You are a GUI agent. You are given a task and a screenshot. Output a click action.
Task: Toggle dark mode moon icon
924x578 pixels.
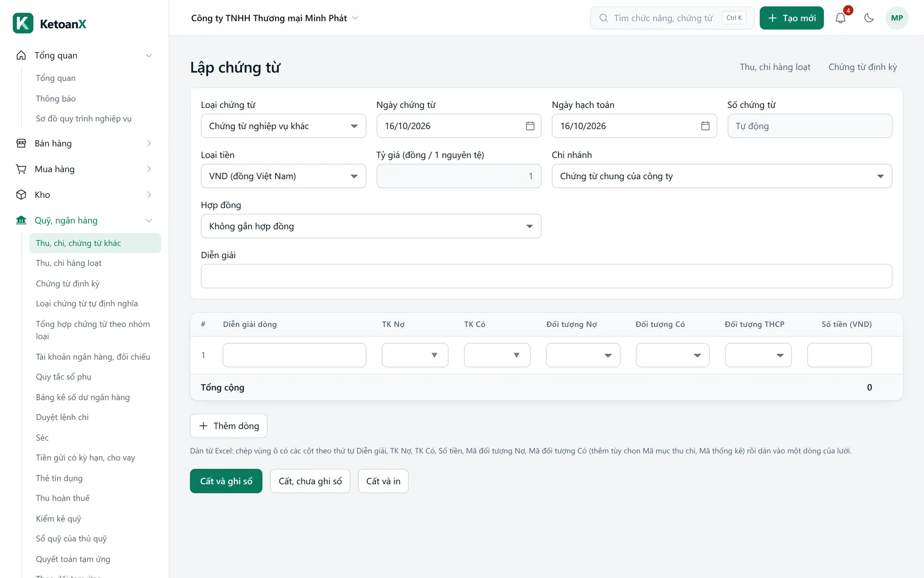pyautogui.click(x=869, y=18)
